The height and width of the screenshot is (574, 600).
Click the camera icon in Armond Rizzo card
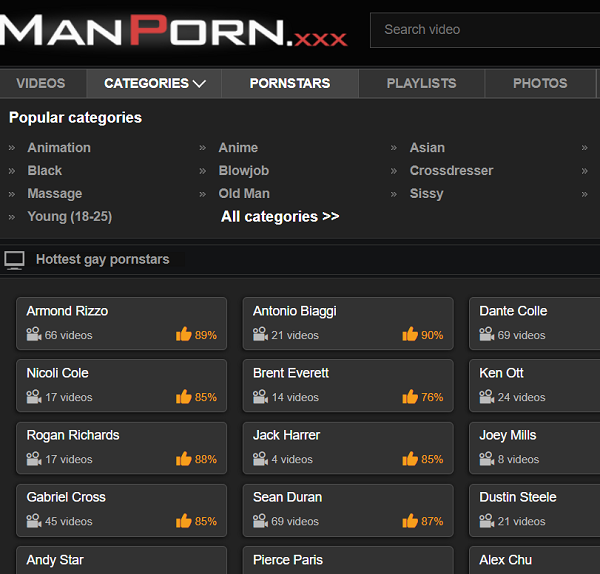click(x=34, y=334)
